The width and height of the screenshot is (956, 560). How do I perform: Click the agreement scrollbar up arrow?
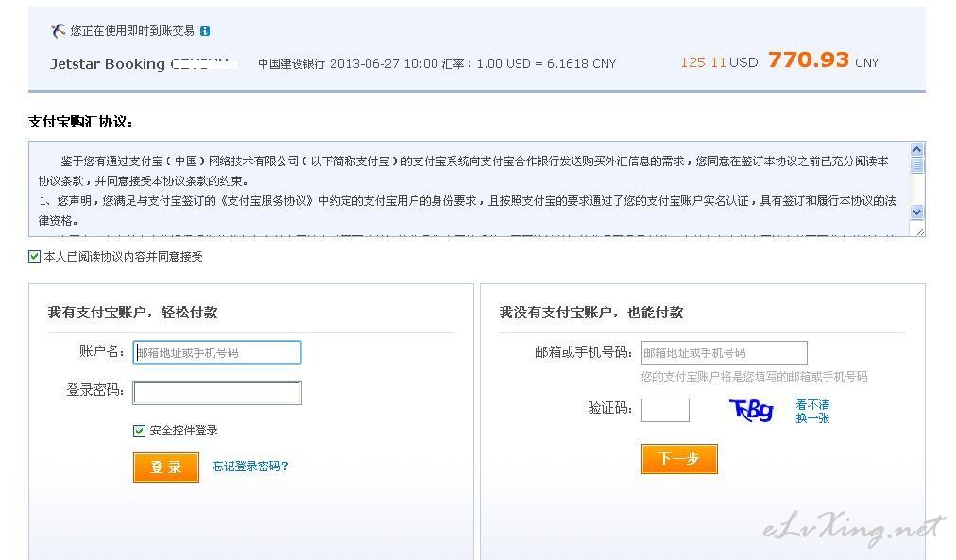pyautogui.click(x=916, y=150)
